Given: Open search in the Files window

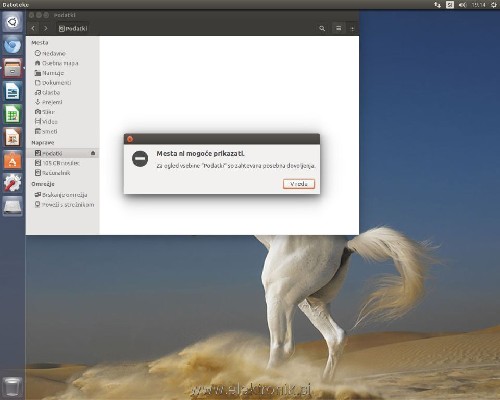Looking at the screenshot, I should (322, 28).
